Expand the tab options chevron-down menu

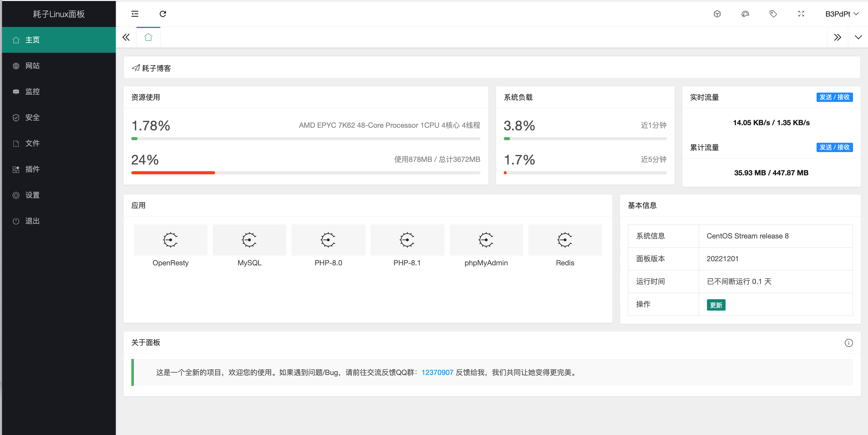click(858, 37)
